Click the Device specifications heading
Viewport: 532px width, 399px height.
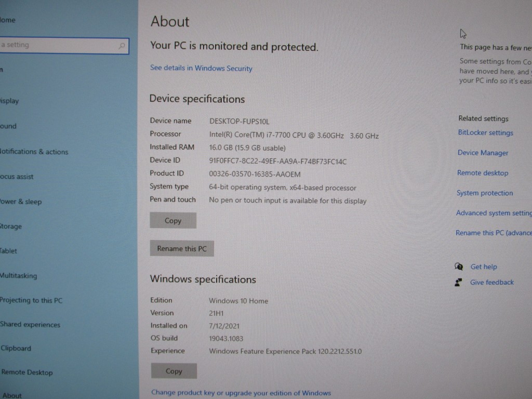click(x=197, y=99)
